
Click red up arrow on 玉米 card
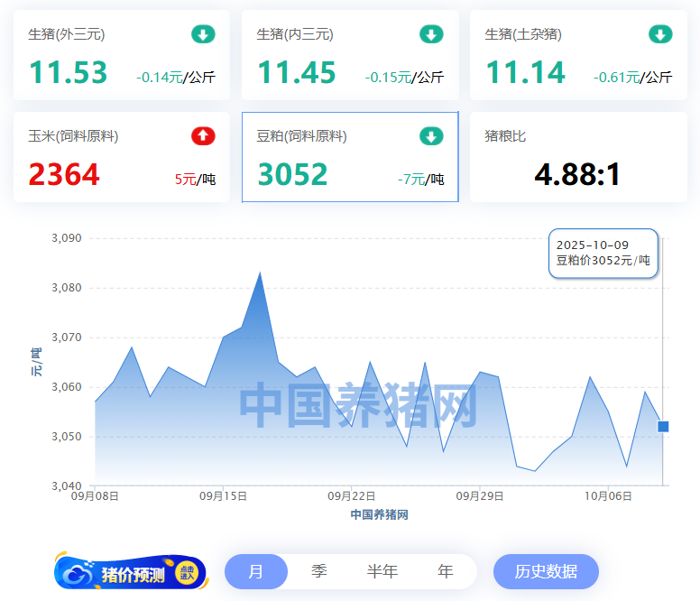(x=203, y=136)
